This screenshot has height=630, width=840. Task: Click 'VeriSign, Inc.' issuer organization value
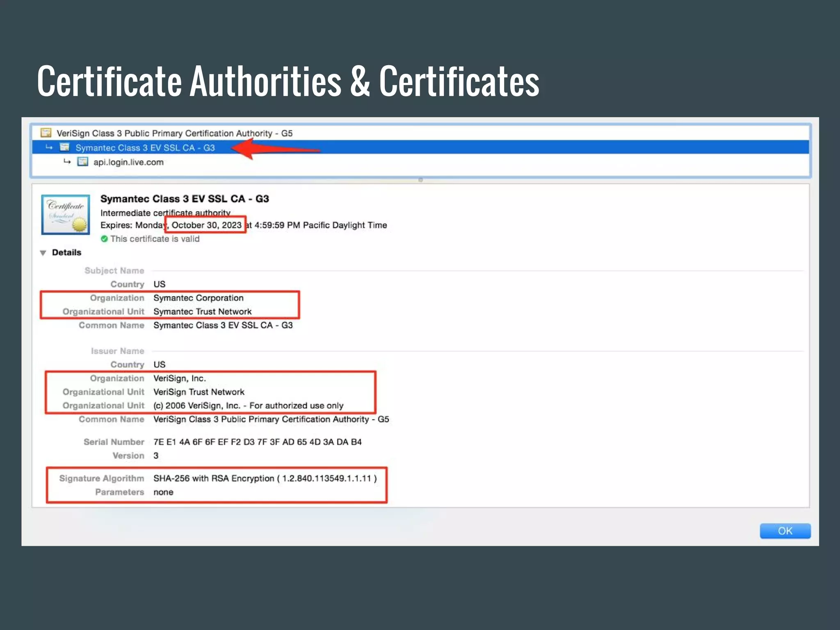click(180, 379)
